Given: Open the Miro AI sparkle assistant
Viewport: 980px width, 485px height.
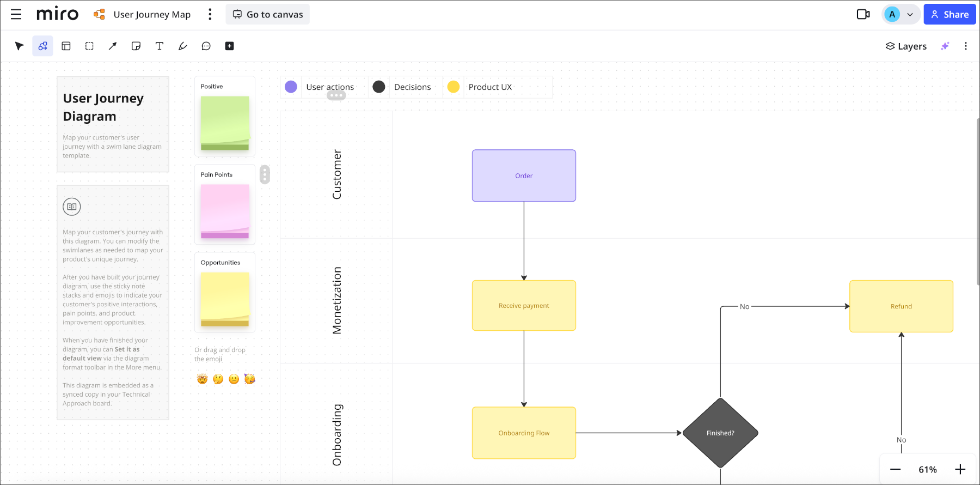Looking at the screenshot, I should pos(945,46).
